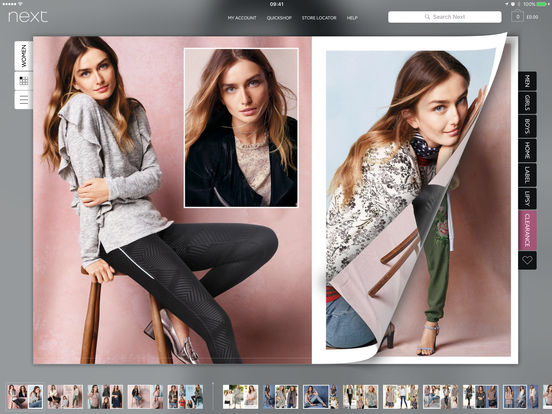552x414 pixels.
Task: Go to the Next logo home
Action: pyautogui.click(x=28, y=17)
